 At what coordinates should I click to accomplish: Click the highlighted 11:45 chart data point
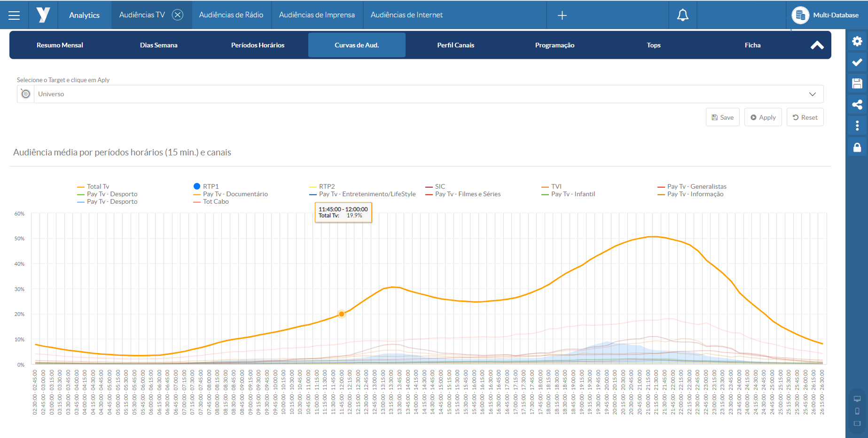pyautogui.click(x=342, y=314)
